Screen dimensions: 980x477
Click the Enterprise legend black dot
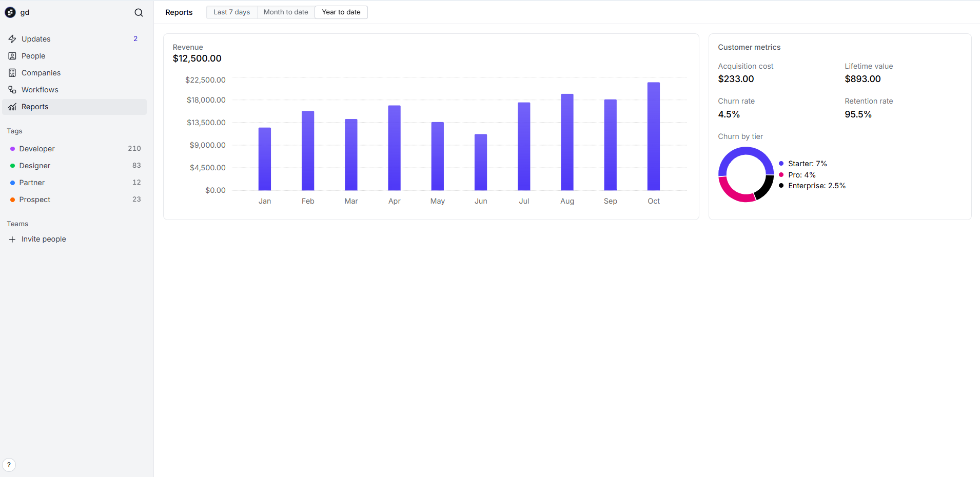coord(781,186)
